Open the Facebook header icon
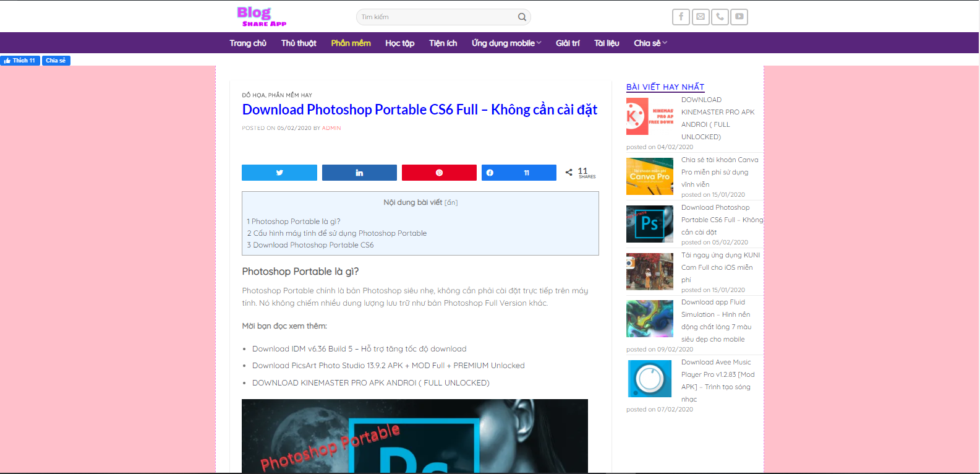Screen dimensions: 980x474 [x=681, y=17]
